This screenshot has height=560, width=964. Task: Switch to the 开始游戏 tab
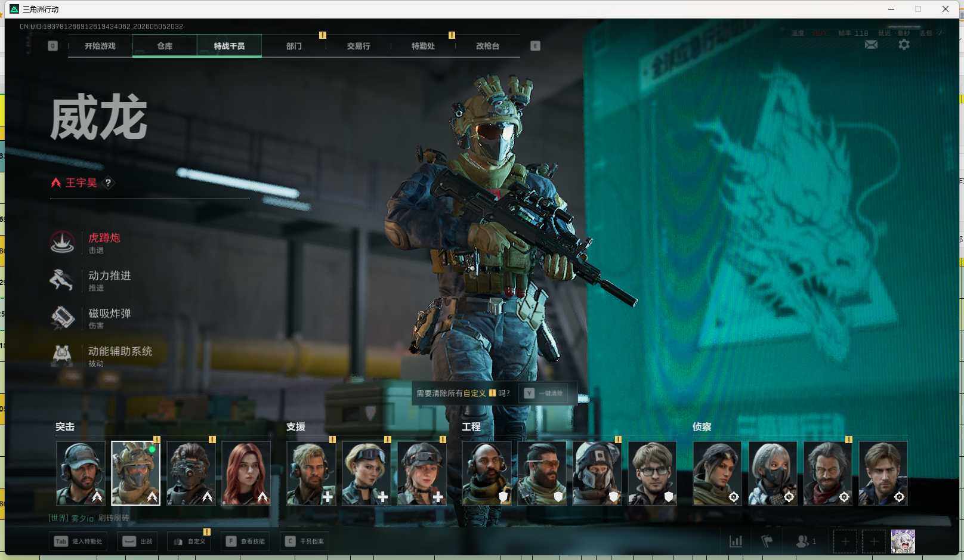(x=100, y=46)
